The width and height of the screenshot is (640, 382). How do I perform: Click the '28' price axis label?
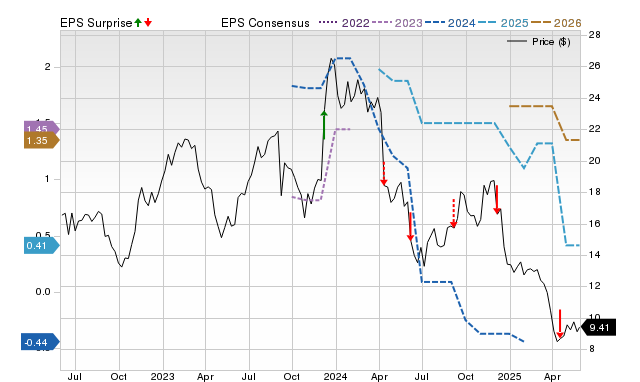coord(594,35)
